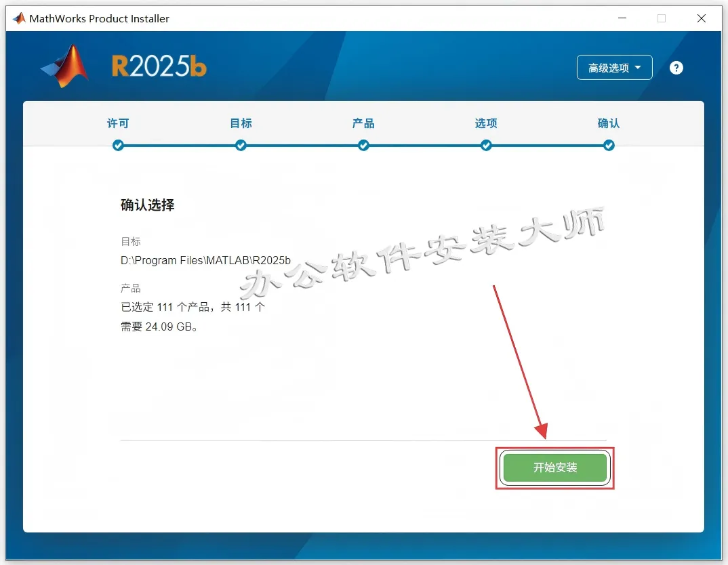Click the checkmark circle under 选项
Viewport: 728px width, 565px height.
[x=486, y=146]
